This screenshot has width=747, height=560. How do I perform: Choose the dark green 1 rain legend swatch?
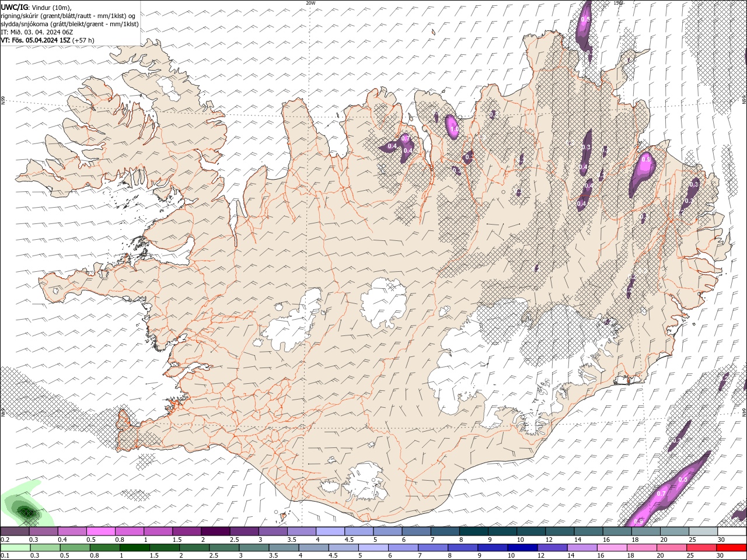click(x=134, y=548)
